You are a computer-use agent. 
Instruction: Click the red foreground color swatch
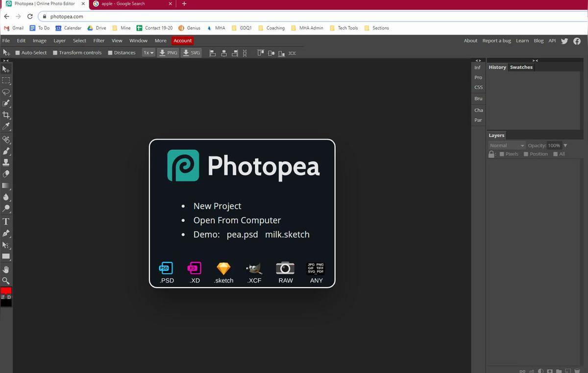pos(6,291)
